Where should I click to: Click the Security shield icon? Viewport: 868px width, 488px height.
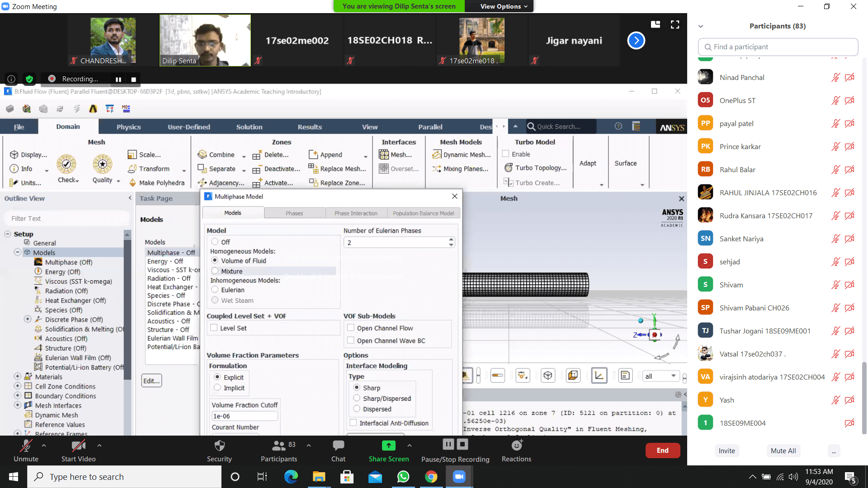pos(219,446)
